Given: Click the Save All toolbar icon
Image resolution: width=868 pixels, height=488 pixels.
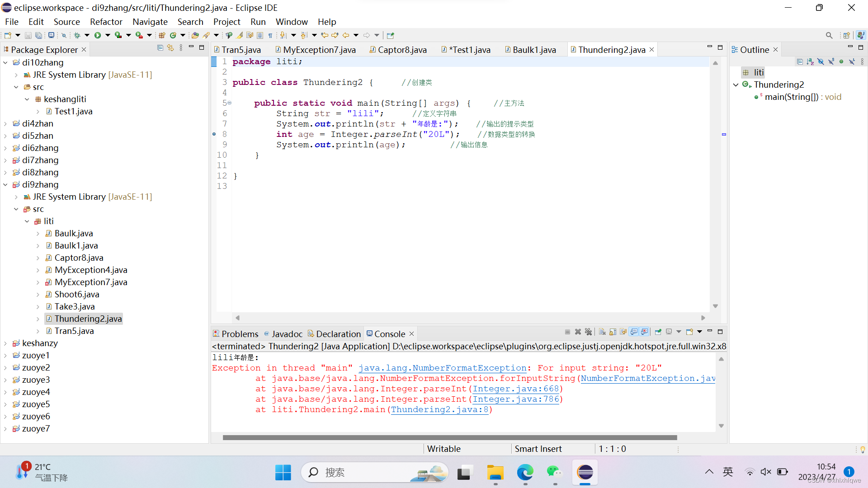Looking at the screenshot, I should pos(39,35).
